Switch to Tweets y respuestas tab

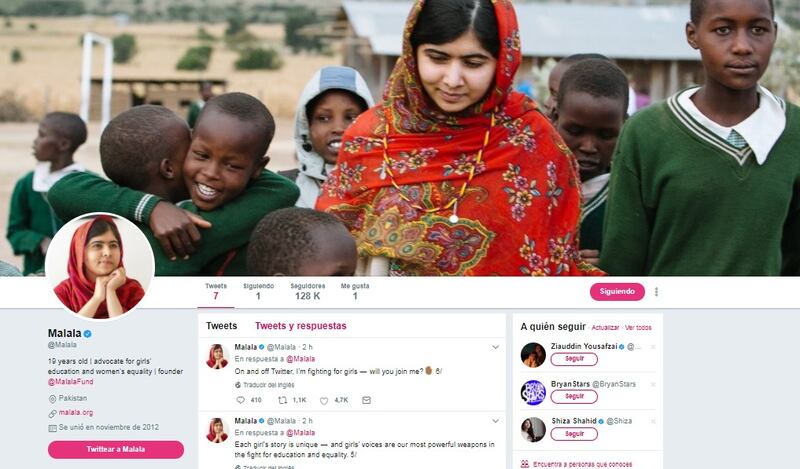tap(301, 326)
